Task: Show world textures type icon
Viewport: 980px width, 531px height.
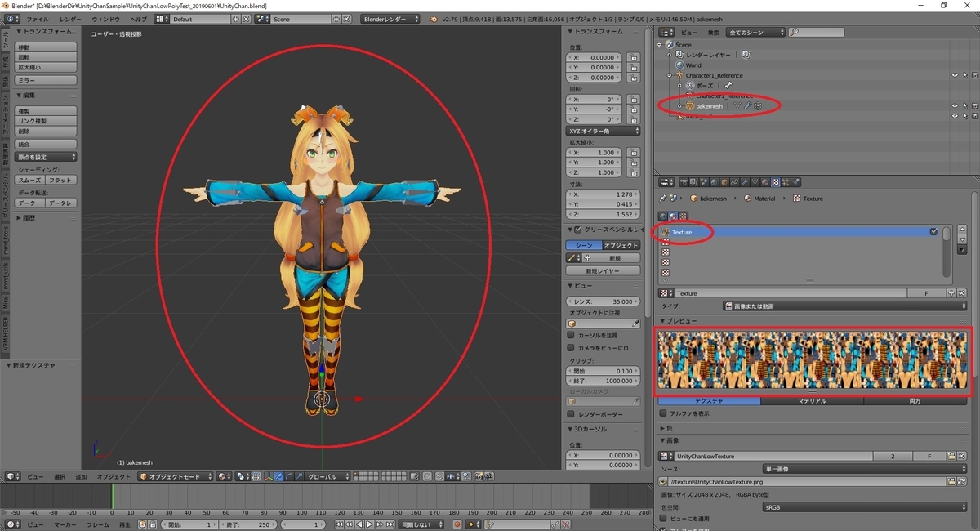Action: tap(663, 216)
